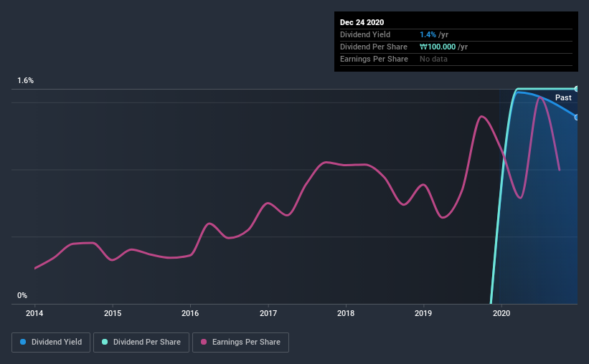Click the Dividend Per Share endpoint marker
Image resolution: width=589 pixels, height=364 pixels.
(576, 89)
